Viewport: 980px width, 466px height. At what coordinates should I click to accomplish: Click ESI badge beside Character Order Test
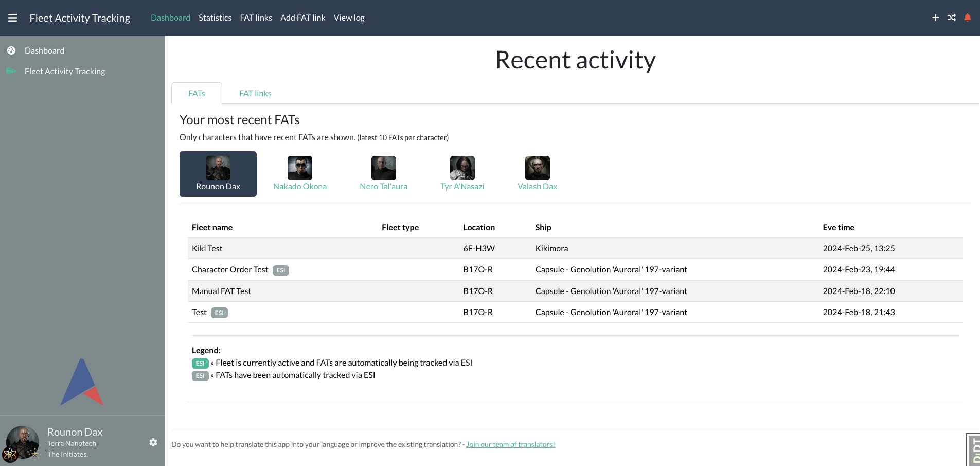(280, 270)
